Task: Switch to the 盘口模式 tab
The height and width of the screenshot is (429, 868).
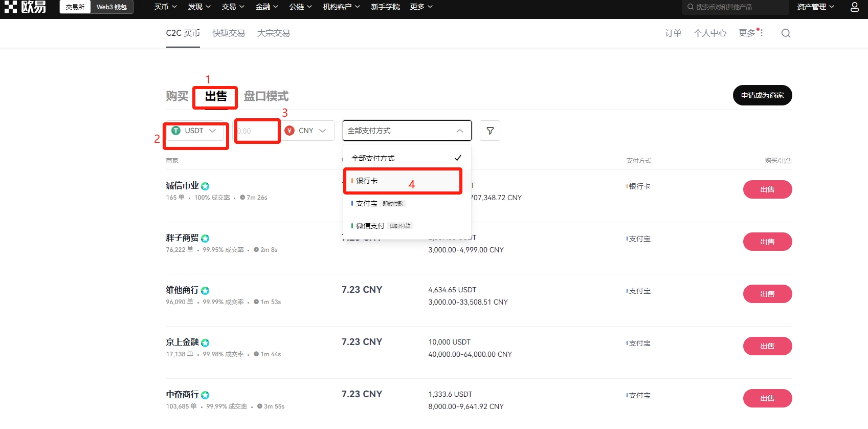Action: pos(266,96)
